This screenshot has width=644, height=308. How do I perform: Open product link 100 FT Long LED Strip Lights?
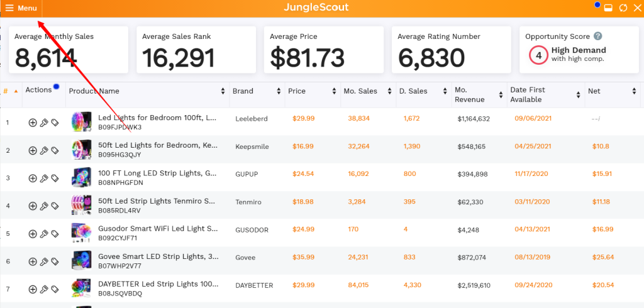click(157, 173)
